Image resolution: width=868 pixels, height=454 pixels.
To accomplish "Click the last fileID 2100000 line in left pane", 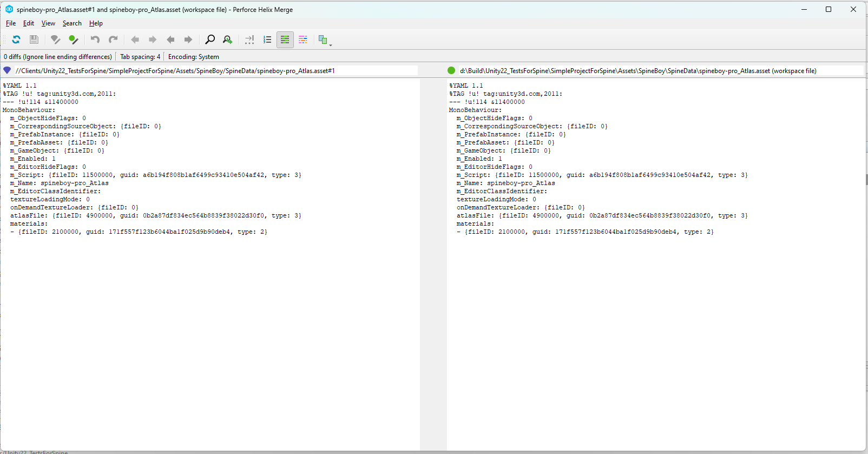I will point(139,232).
